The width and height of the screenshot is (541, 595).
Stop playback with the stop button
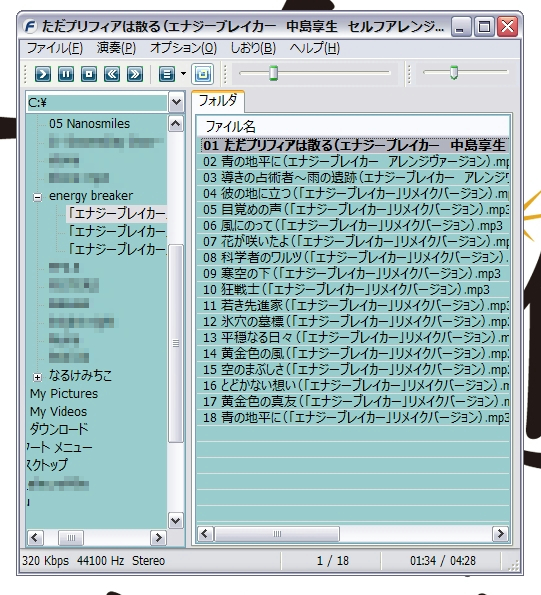click(x=89, y=74)
